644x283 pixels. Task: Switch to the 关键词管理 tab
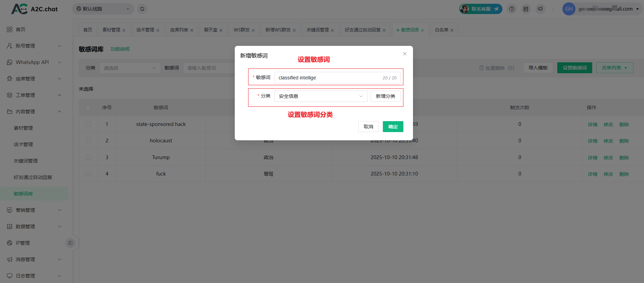317,30
